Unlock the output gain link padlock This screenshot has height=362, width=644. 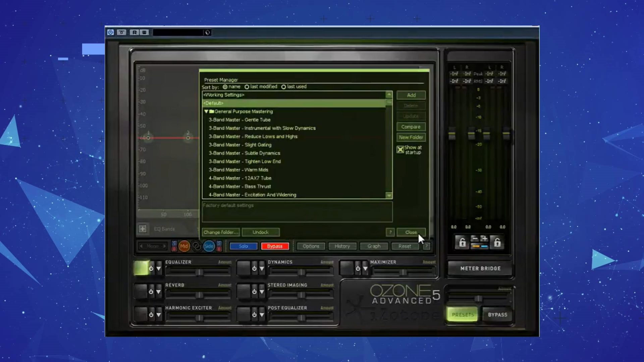[497, 242]
